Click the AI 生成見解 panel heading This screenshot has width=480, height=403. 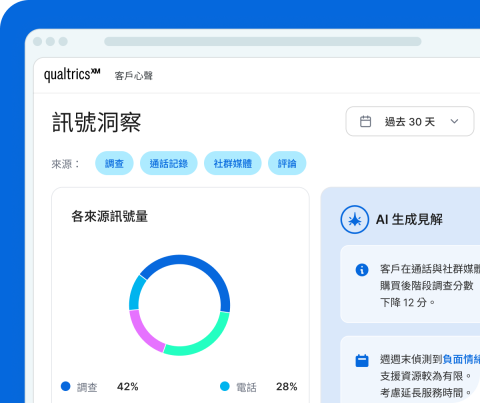click(x=409, y=219)
